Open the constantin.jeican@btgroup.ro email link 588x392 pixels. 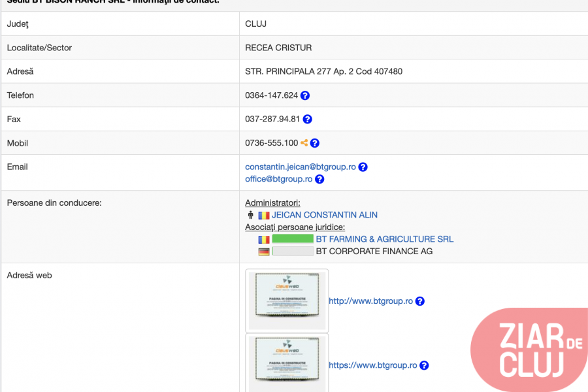(x=301, y=167)
